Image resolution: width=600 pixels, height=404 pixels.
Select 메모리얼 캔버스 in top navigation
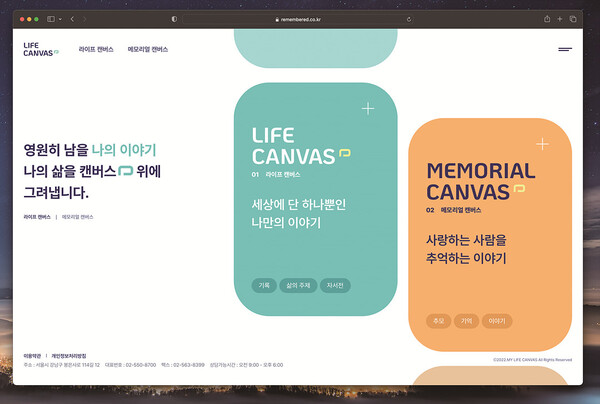(148, 49)
